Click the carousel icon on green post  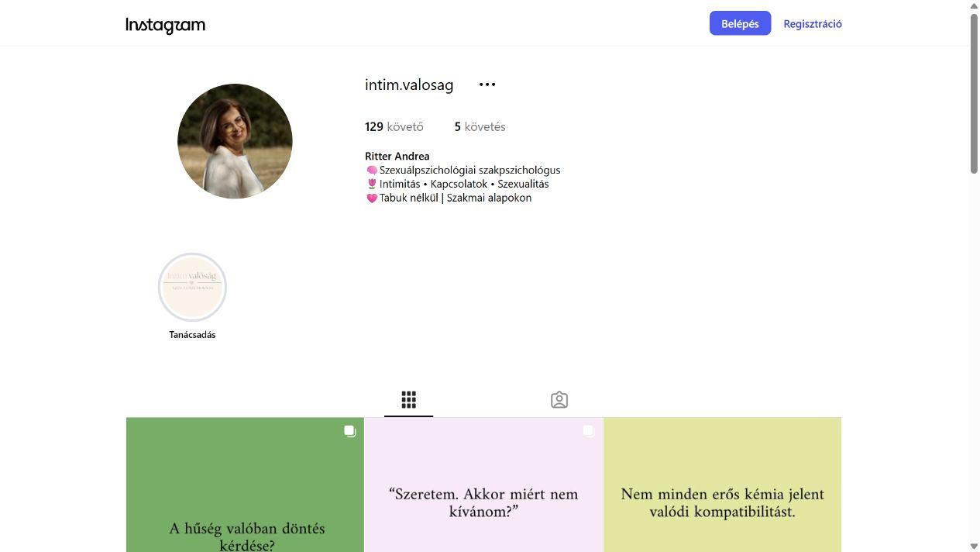[350, 431]
